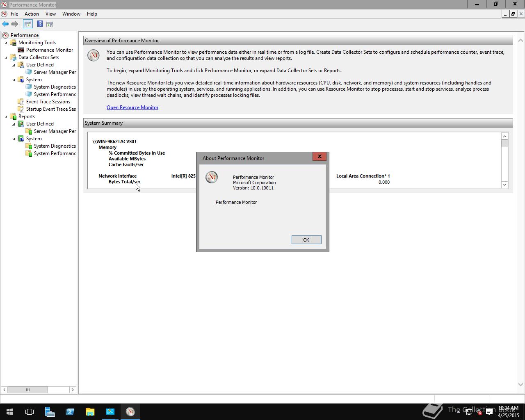Collapse the Data Collector Sets node

pyautogui.click(x=6, y=57)
